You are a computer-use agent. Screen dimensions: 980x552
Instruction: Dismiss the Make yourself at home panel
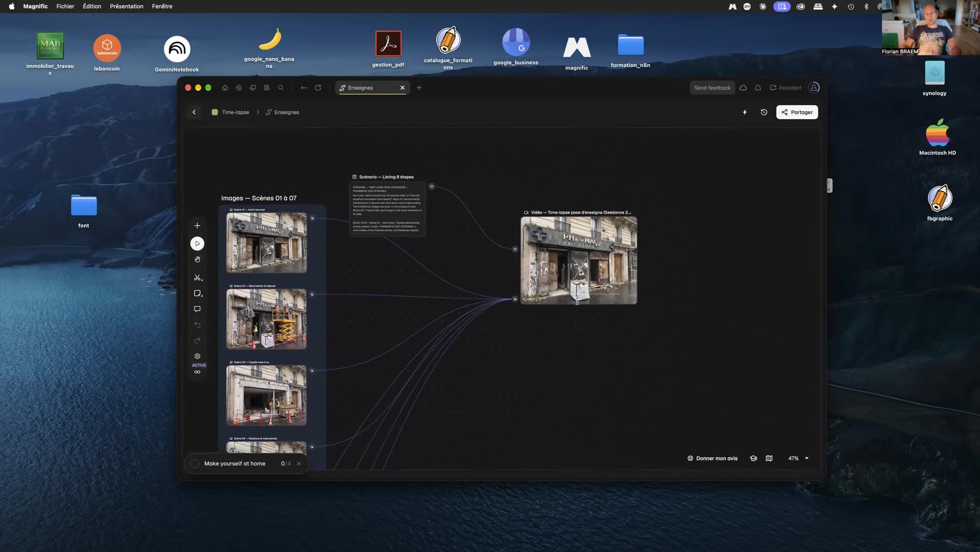tap(299, 464)
